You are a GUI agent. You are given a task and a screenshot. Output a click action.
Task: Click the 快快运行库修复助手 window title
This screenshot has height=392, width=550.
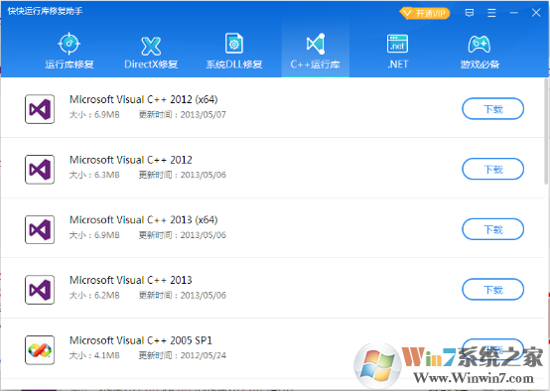tap(45, 11)
